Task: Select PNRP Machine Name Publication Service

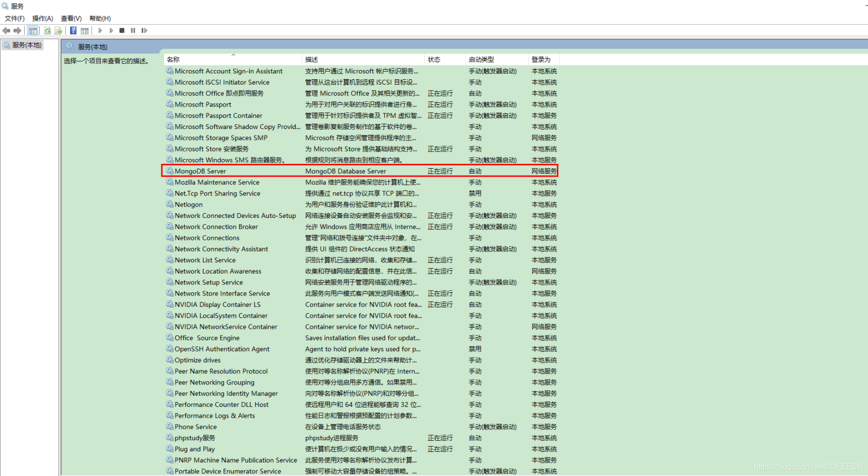Action: point(236,460)
